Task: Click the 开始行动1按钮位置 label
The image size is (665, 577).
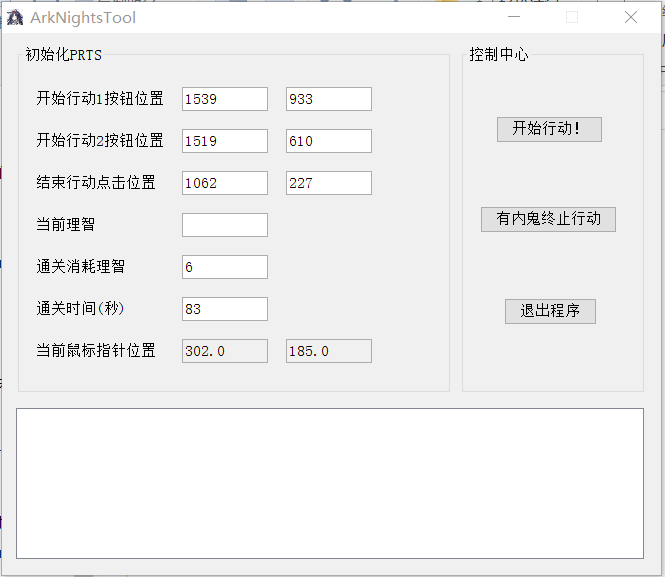Action: click(x=100, y=98)
